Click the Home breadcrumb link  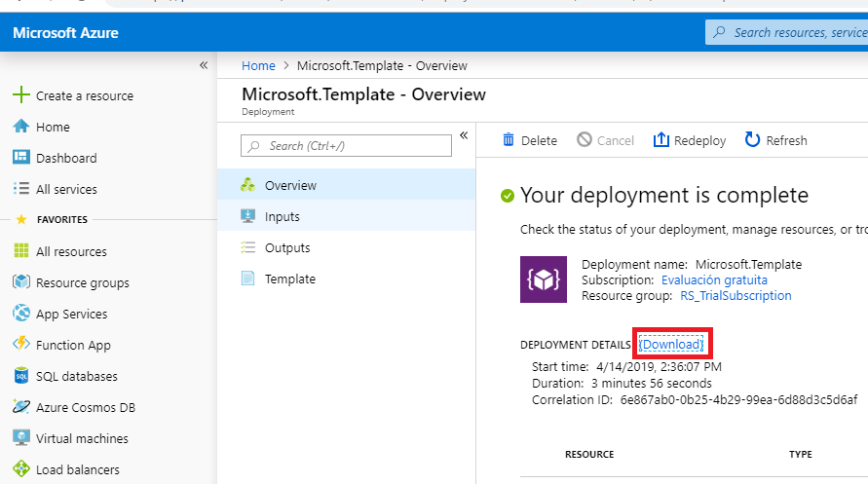click(258, 66)
